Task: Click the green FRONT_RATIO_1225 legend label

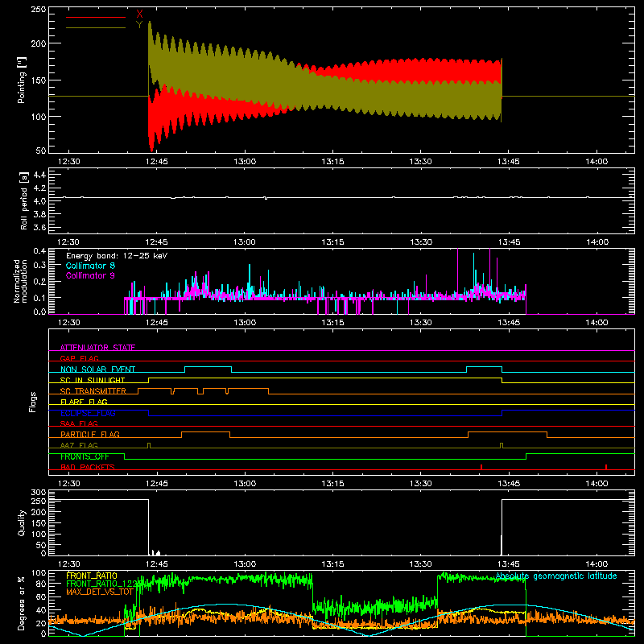Action: pyautogui.click(x=104, y=584)
